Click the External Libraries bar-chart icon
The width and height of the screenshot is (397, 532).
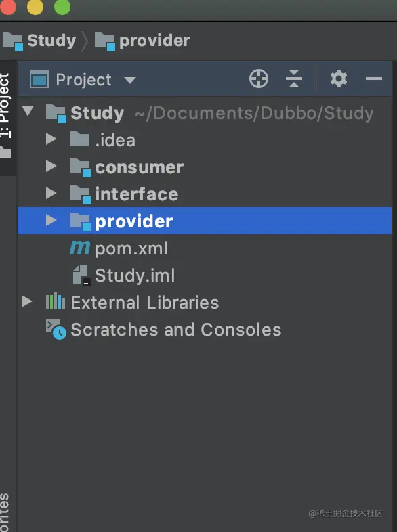tap(56, 302)
